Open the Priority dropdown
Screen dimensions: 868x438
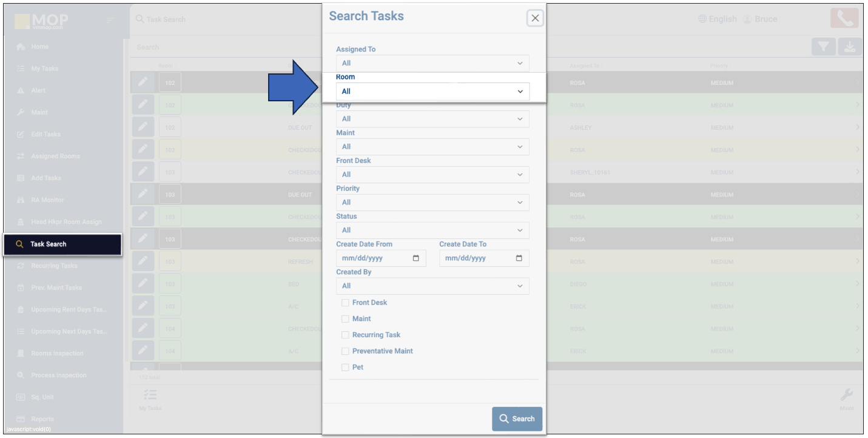(x=432, y=202)
